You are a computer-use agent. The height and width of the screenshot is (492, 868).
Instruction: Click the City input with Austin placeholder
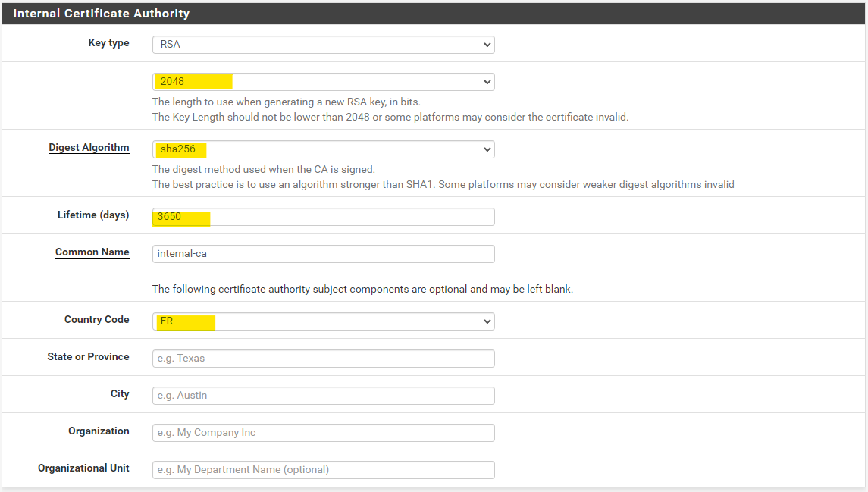point(323,396)
